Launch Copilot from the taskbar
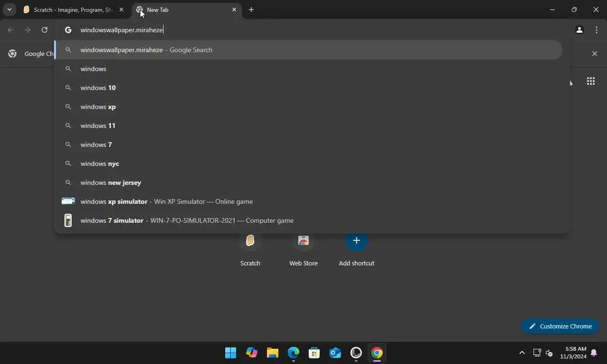 [x=252, y=353]
